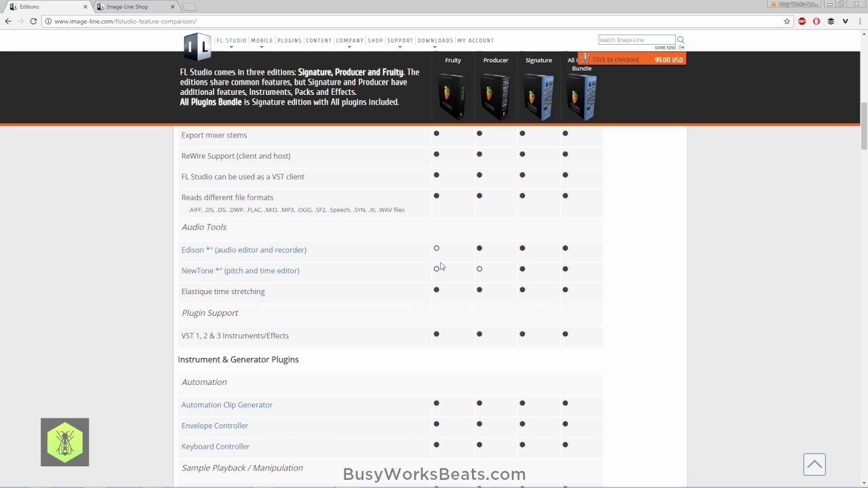Image resolution: width=868 pixels, height=488 pixels.
Task: Click the Busy Works Bea... profile button
Action: (x=793, y=4)
